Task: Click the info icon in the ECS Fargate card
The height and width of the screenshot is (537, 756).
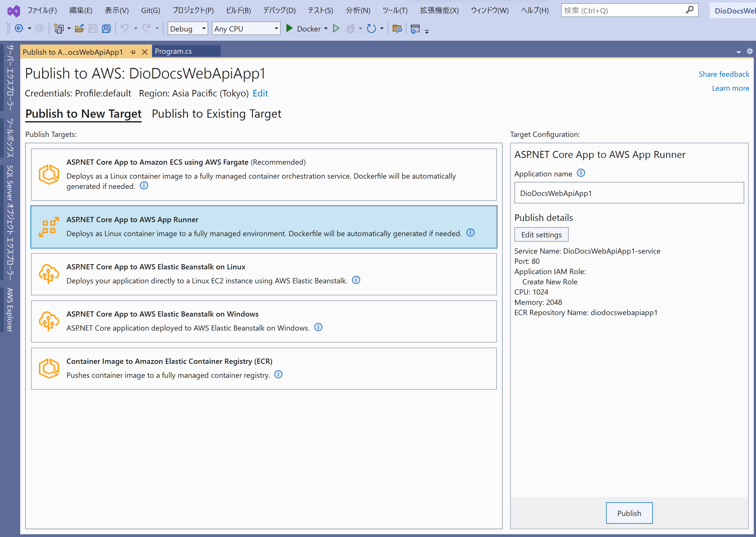Action: click(x=144, y=185)
